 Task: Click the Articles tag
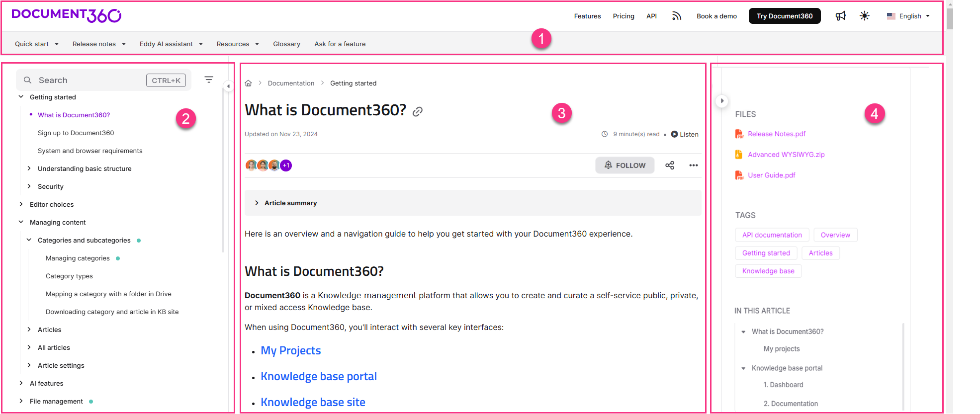820,253
